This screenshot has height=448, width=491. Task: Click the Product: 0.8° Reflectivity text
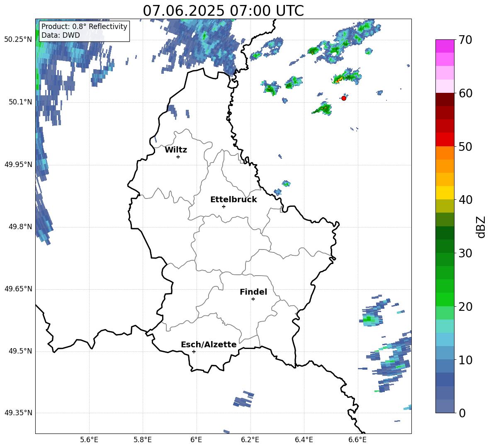pos(84,27)
